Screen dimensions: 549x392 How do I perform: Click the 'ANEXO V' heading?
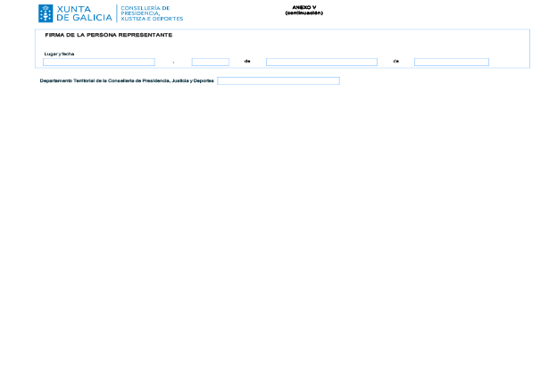pyautogui.click(x=304, y=7)
